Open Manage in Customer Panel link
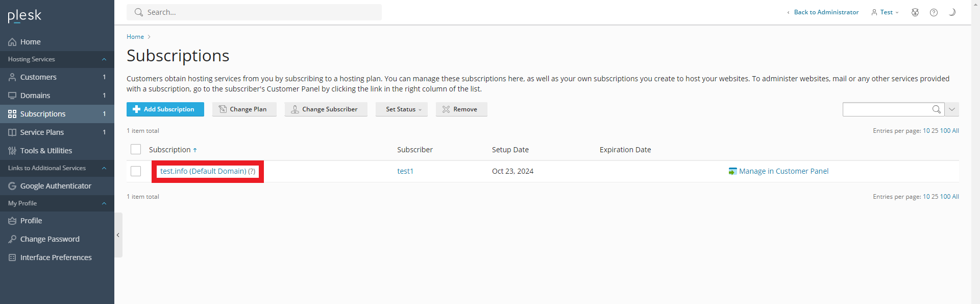Viewport: 980px width, 304px height. pyautogui.click(x=783, y=171)
